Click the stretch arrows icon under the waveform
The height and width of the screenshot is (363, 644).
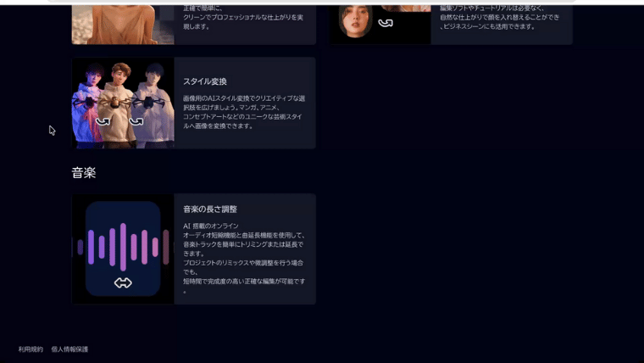(x=123, y=282)
